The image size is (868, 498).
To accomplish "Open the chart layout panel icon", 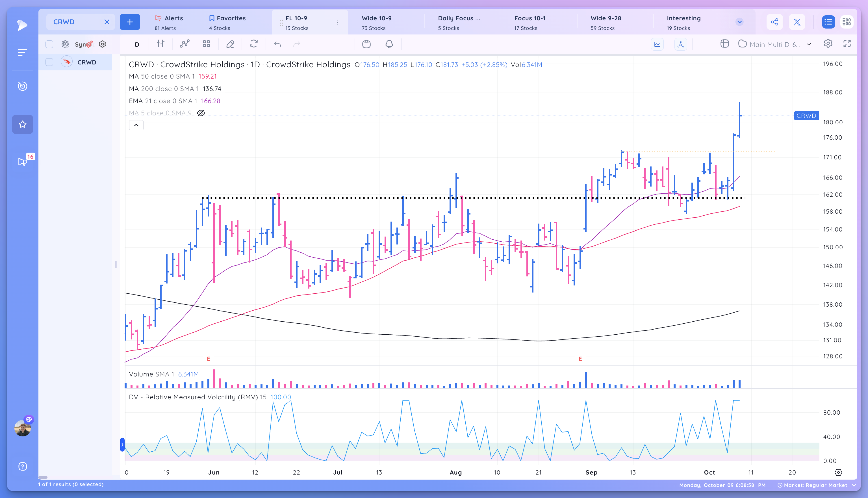I will tap(724, 44).
